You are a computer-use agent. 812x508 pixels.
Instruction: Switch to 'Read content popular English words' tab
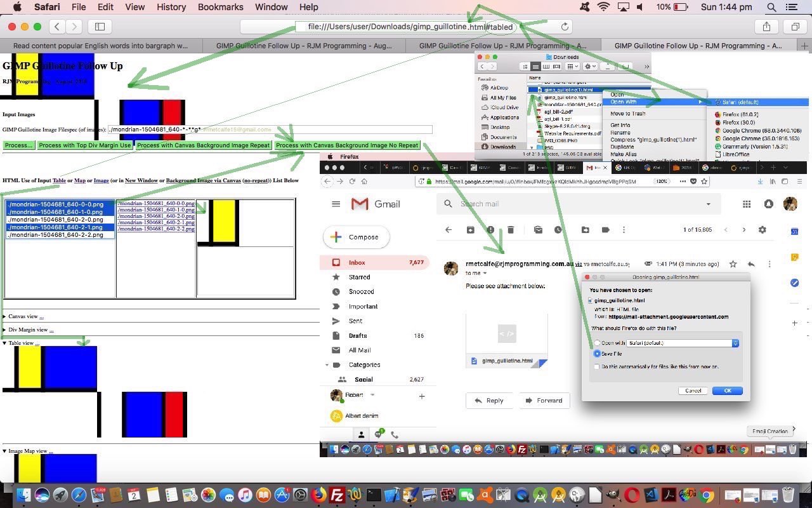point(100,46)
